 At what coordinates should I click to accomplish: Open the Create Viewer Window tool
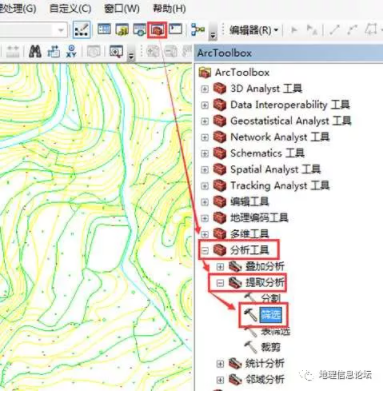coord(116,52)
